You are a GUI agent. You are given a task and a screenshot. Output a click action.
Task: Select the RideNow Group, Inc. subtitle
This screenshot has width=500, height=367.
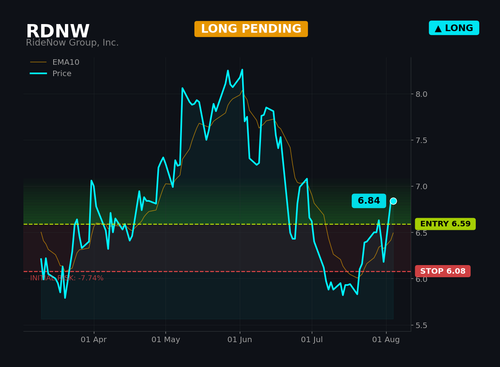72,43
